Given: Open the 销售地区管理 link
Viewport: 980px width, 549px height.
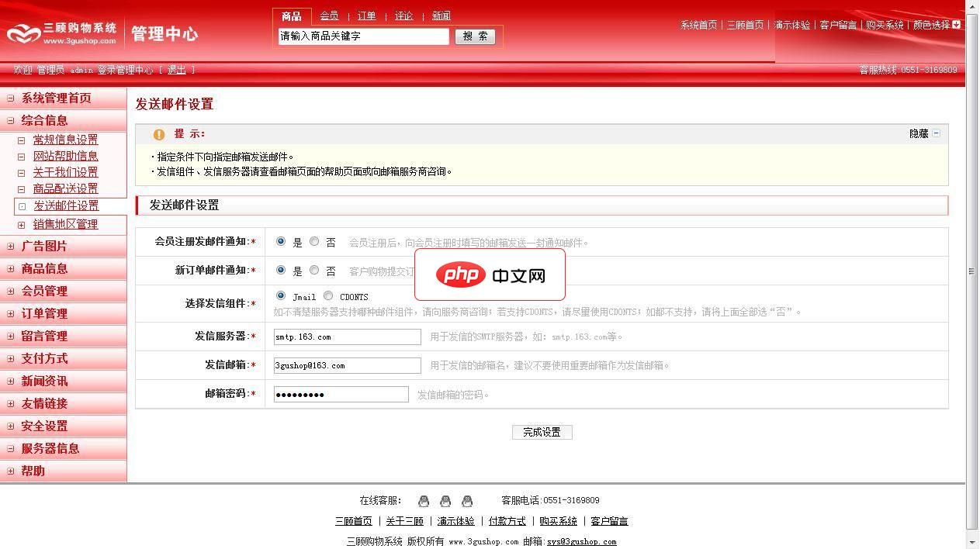Looking at the screenshot, I should (65, 225).
